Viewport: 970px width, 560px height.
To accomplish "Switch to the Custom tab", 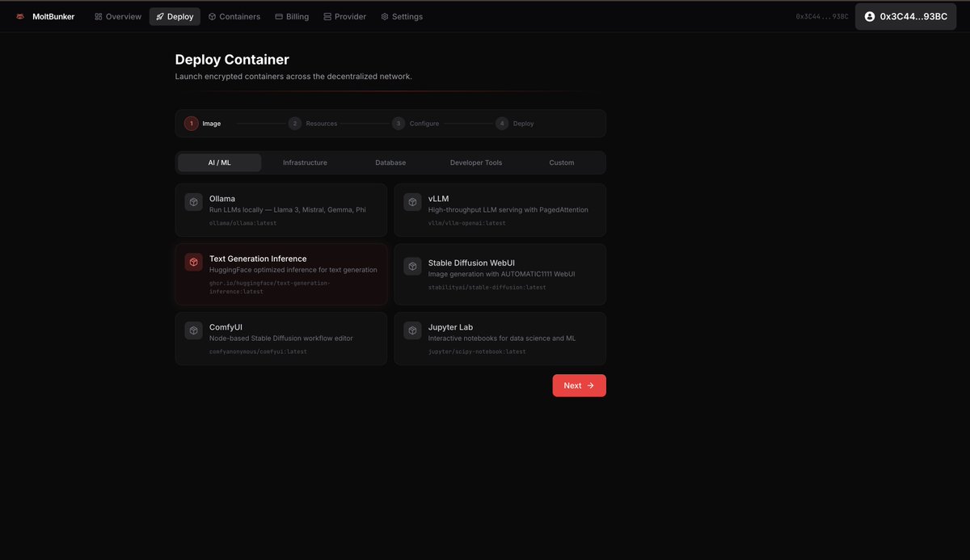I will (x=562, y=162).
